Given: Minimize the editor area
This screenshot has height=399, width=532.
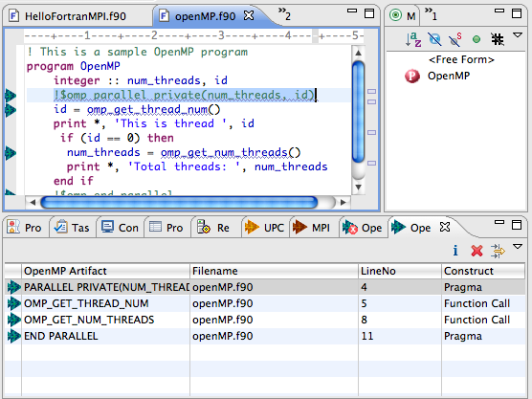Looking at the screenshot, I should [352, 11].
